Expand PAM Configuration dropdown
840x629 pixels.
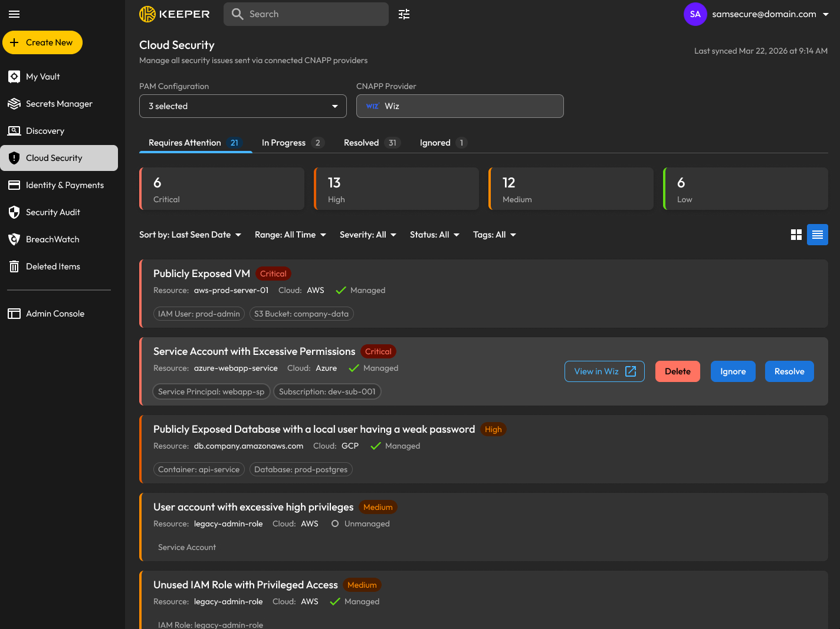[243, 106]
